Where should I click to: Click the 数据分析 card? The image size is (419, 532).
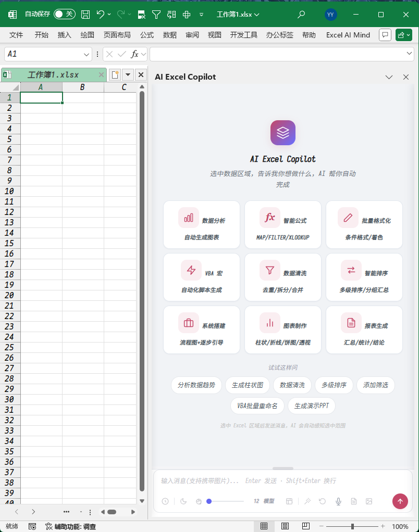tap(202, 224)
